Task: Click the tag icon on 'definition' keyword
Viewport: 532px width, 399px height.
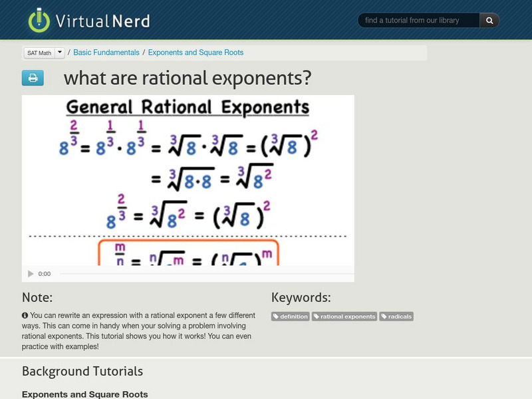Action: point(277,317)
